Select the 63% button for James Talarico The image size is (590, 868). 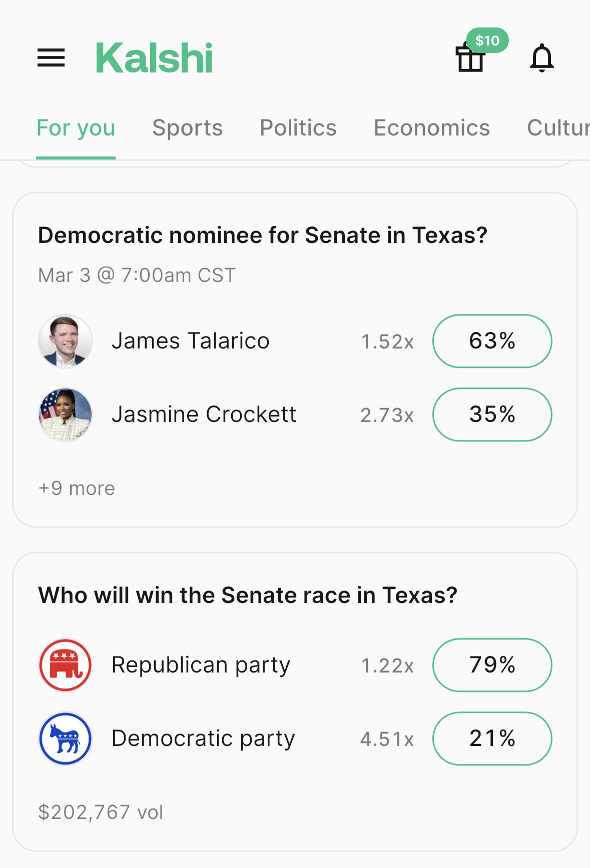tap(492, 341)
